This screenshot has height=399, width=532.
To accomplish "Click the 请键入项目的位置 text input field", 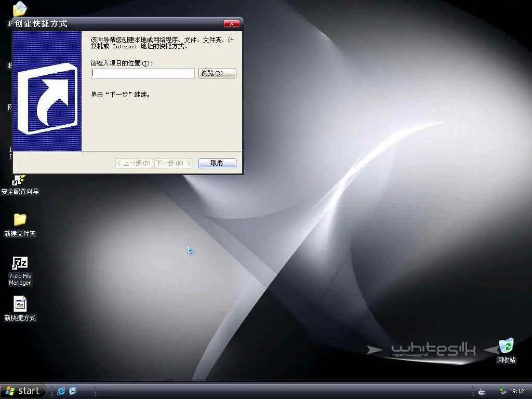I will coord(142,73).
